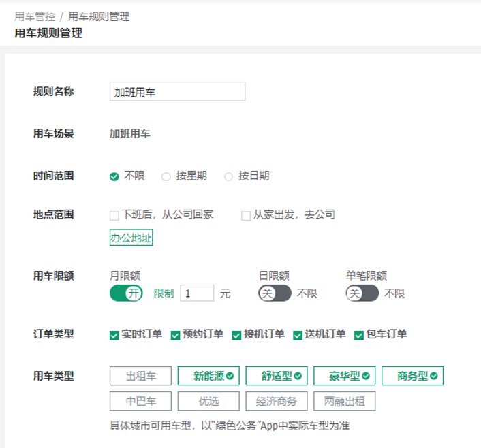
Task: Select the 经济商务 vehicle type
Action: click(x=277, y=401)
